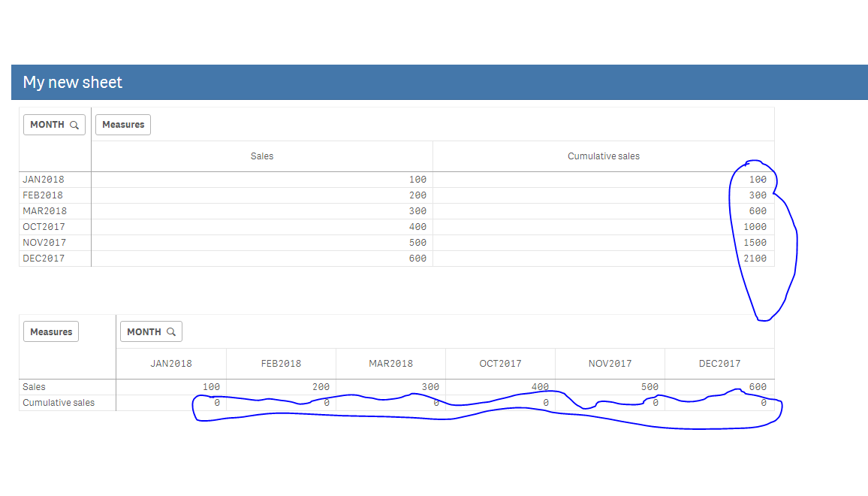Click Sales value 200 in FEB2018 row, top table
Viewport: 868px width, 496px height.
[x=417, y=195]
